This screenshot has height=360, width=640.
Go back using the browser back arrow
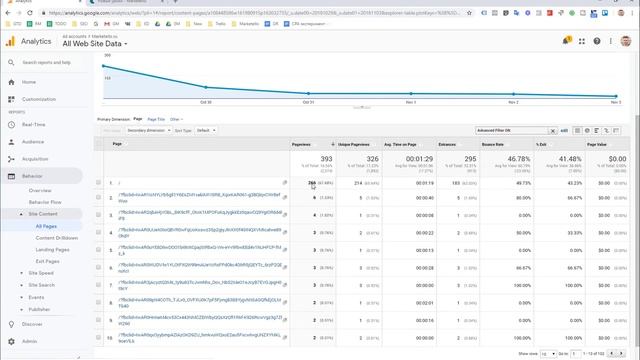[x=8, y=13]
